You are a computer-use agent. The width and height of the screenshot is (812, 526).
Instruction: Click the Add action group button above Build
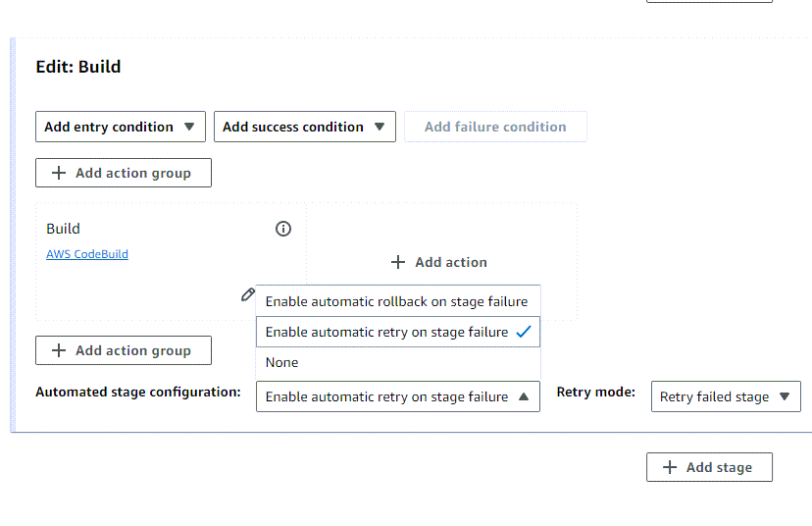(x=123, y=173)
